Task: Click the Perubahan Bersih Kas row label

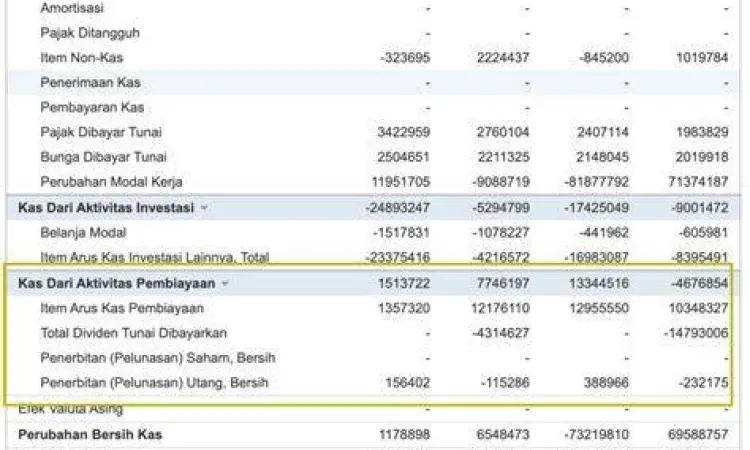Action: click(x=90, y=435)
